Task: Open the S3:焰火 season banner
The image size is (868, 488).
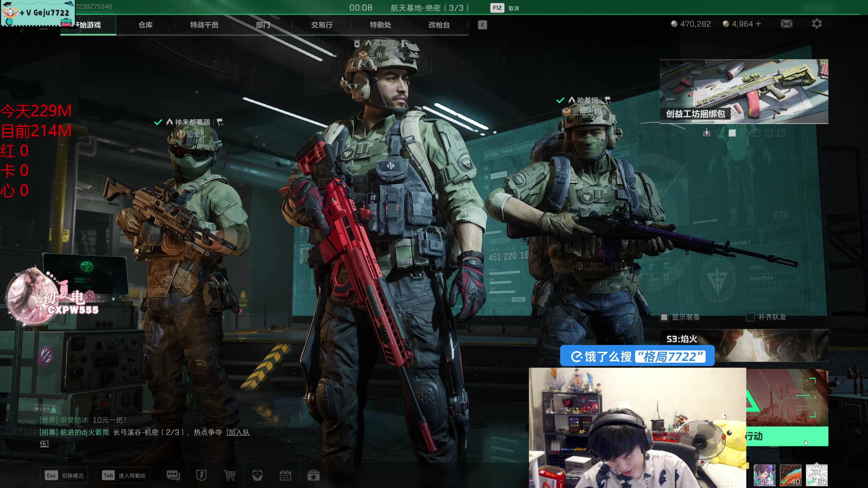Action: click(x=744, y=345)
